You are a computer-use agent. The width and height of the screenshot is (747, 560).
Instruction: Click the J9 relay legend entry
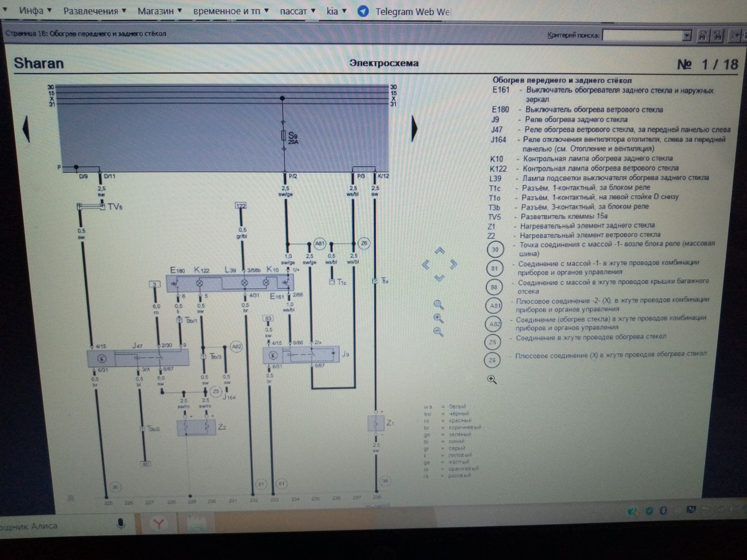click(559, 119)
